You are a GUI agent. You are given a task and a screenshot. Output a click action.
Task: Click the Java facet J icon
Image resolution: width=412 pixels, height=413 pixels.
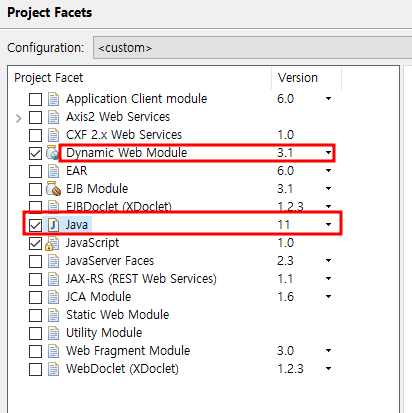(x=53, y=225)
